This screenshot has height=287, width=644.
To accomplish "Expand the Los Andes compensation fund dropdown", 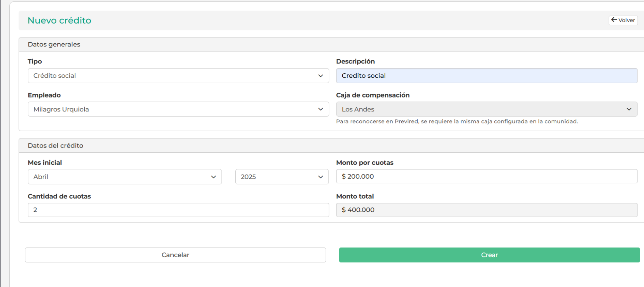I will [483, 109].
